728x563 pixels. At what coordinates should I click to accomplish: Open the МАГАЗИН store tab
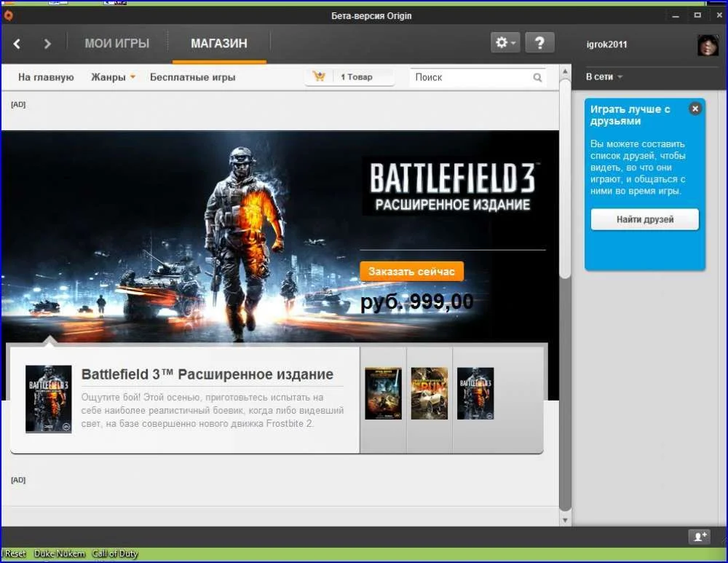point(218,44)
